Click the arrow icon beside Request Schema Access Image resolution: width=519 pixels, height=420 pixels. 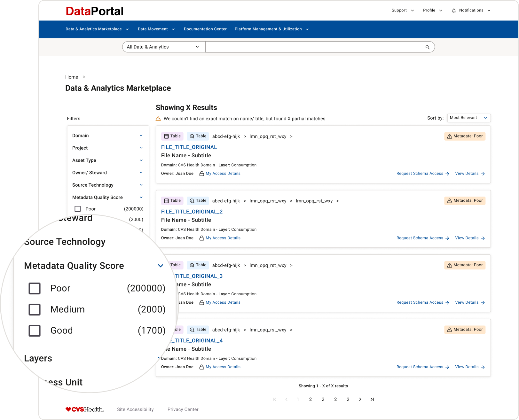tap(447, 174)
